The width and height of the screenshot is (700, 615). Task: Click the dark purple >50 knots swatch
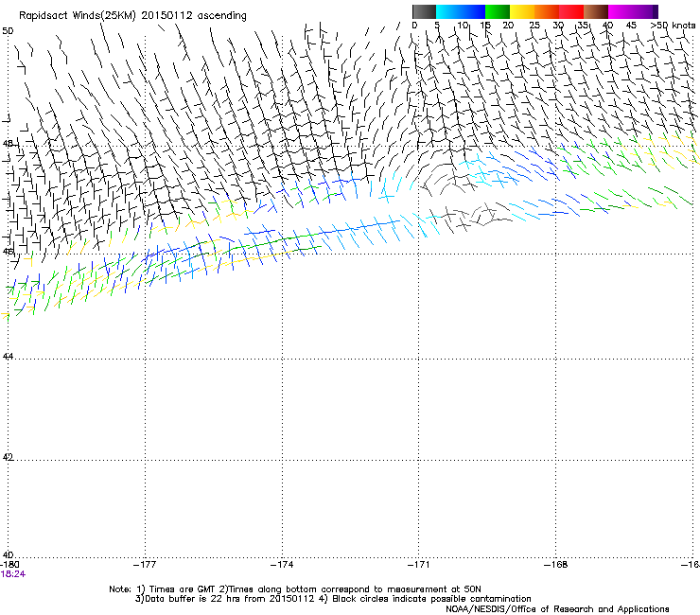655,11
